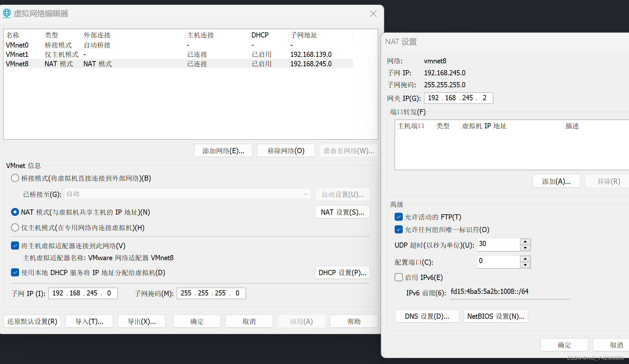Enable IPv6 in NAT settings
Viewport: 629px width, 364px height.
[x=399, y=277]
